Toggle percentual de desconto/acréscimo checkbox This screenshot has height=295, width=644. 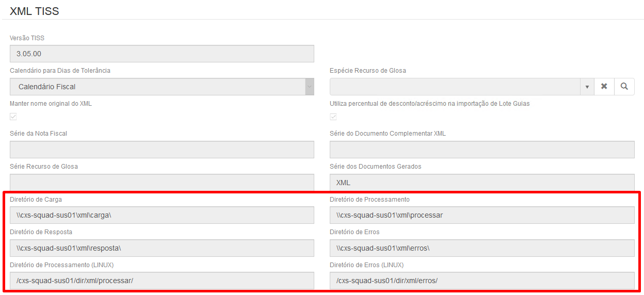333,117
